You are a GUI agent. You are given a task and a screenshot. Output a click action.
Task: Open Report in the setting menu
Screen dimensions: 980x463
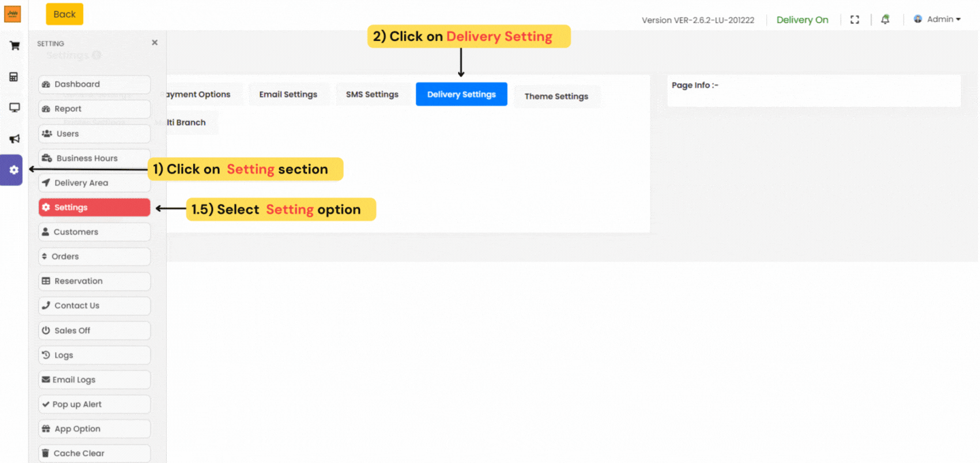point(95,109)
